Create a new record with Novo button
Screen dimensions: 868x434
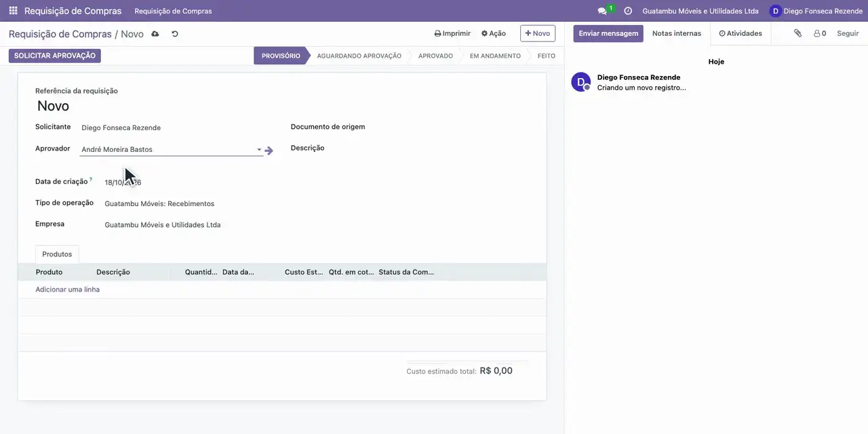538,33
